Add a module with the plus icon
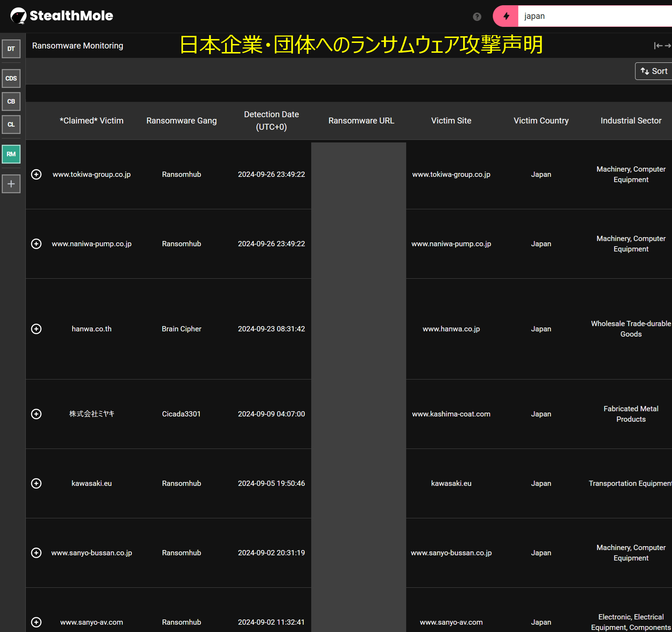672x632 pixels. click(x=11, y=184)
